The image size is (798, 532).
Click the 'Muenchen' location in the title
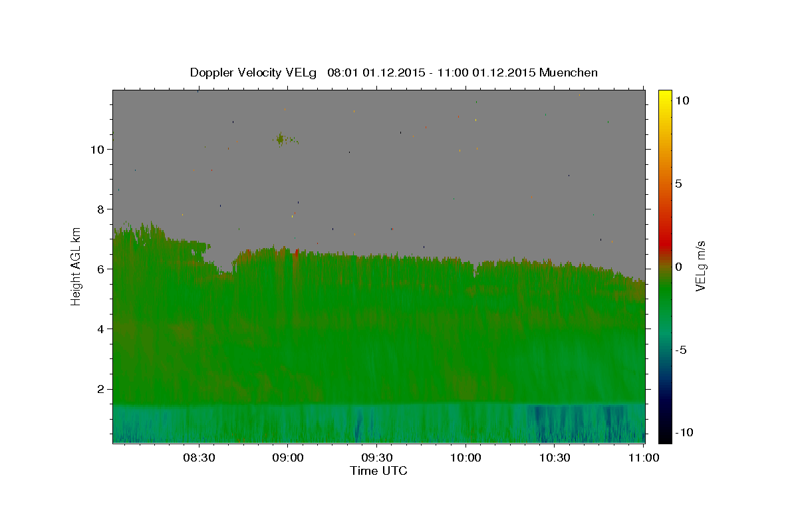(x=569, y=72)
